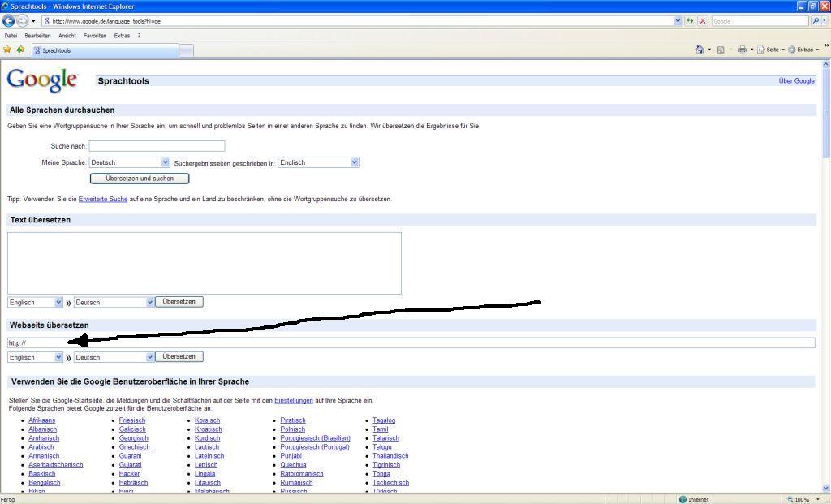Open the Bearbeiten menu
831x504 pixels.
point(37,36)
